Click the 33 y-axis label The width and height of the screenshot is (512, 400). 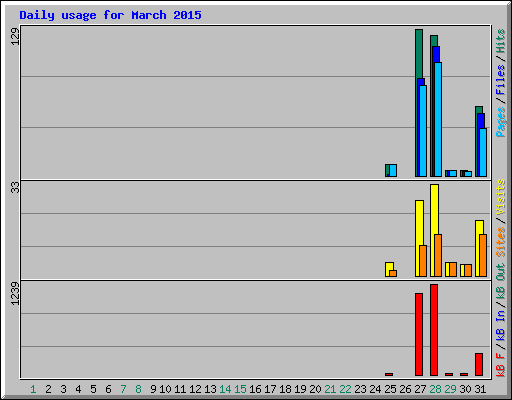pyautogui.click(x=15, y=188)
